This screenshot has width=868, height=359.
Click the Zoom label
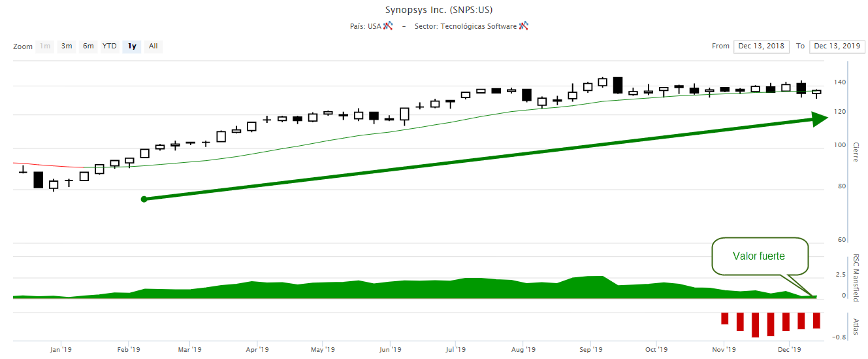(23, 47)
